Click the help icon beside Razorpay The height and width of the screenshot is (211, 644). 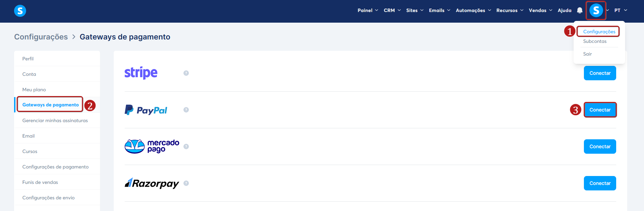tap(186, 183)
